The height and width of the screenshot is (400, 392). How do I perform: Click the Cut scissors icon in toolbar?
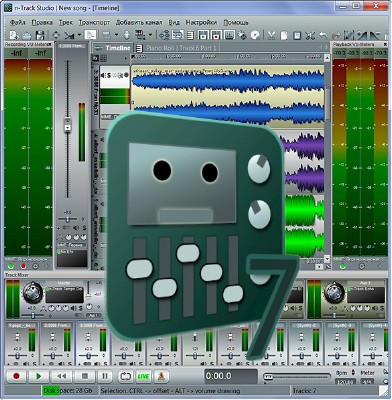pos(271,35)
